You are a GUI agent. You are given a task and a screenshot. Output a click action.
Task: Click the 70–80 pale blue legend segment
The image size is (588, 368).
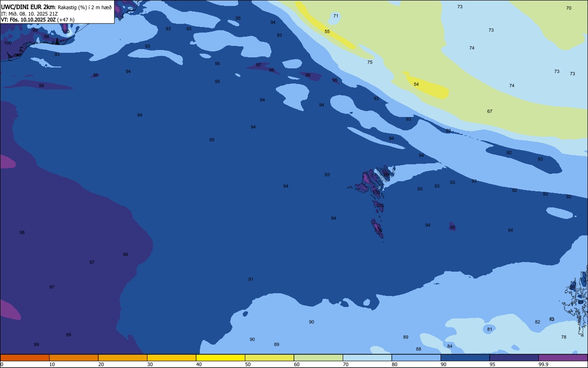click(367, 357)
